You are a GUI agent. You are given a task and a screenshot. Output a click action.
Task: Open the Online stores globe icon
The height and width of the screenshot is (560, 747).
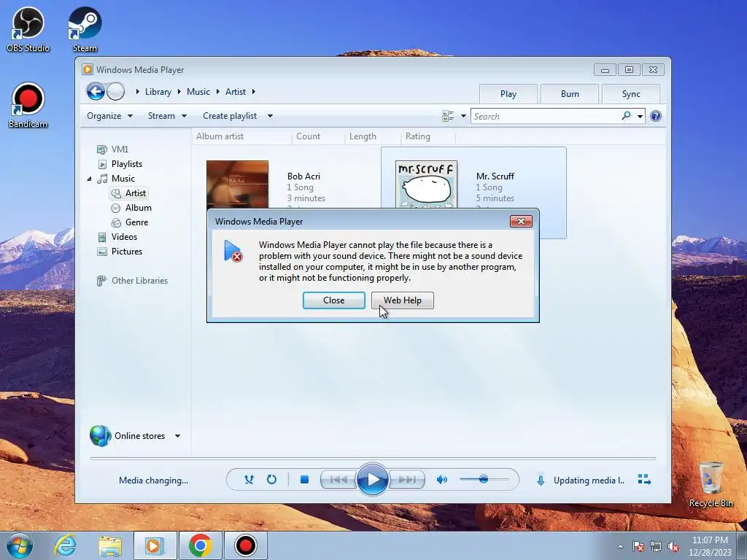[x=100, y=436]
